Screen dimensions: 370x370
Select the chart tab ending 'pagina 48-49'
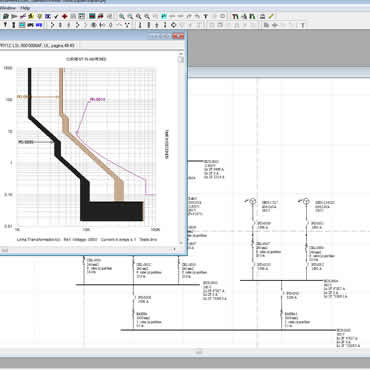coord(38,45)
